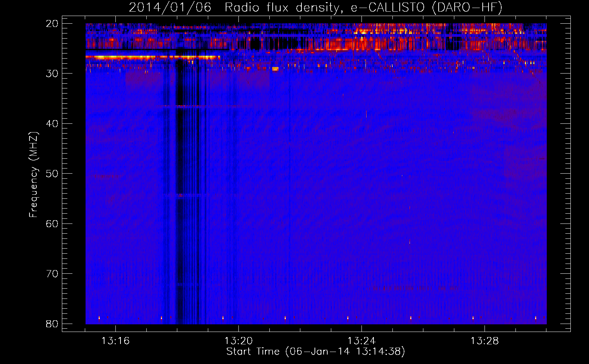
Task: Click the '20' frequency tick label
Action: coord(52,24)
